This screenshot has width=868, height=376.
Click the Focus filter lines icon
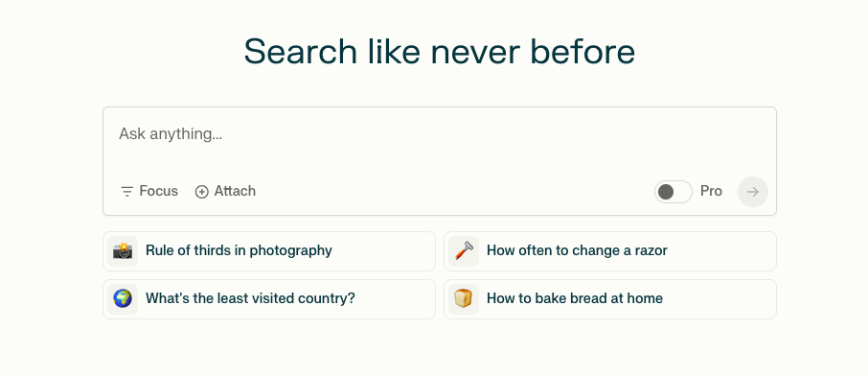click(126, 192)
